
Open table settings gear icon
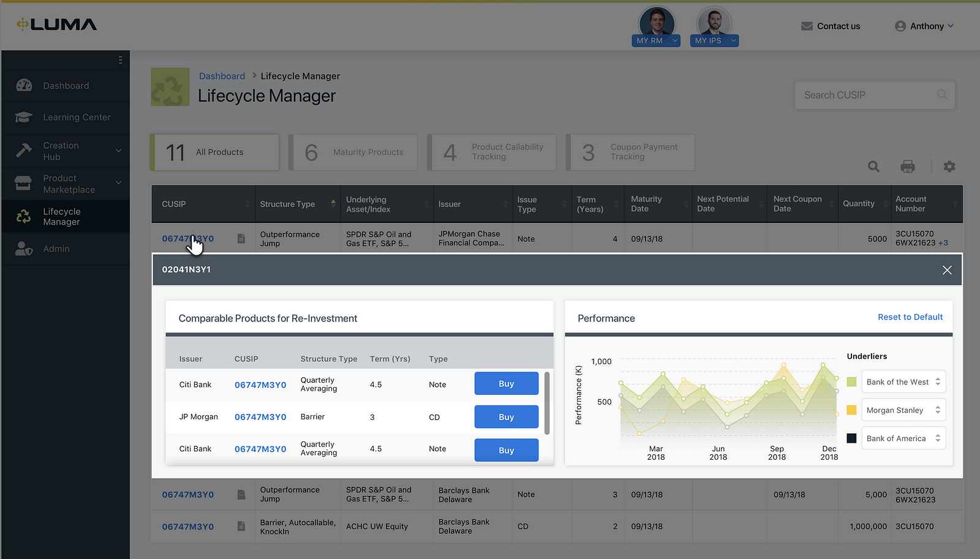(x=949, y=167)
